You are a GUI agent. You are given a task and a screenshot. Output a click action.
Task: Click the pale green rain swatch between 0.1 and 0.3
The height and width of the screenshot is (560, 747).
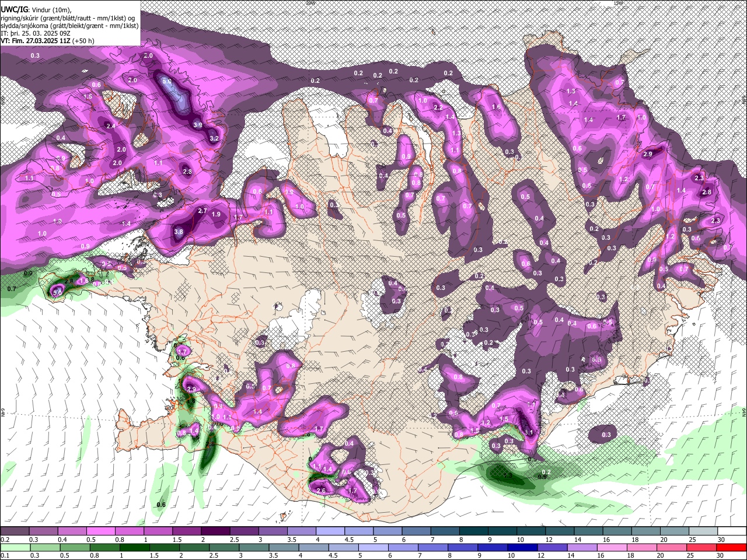point(15,547)
